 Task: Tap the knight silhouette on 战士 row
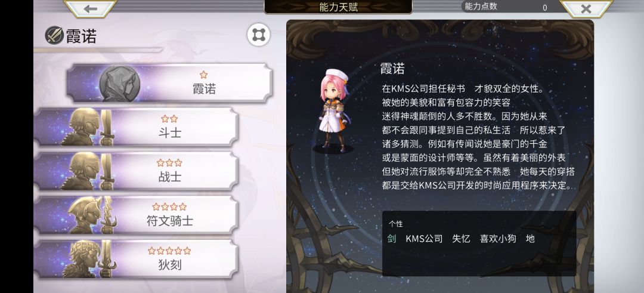(x=84, y=171)
